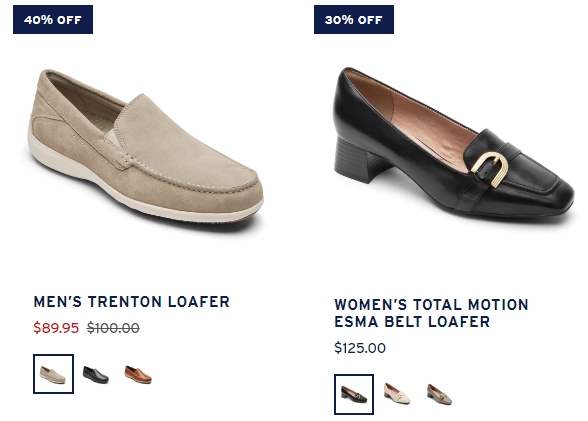Click the $125.00 price of Esma loafer
Image resolution: width=588 pixels, height=421 pixels.
pos(360,348)
